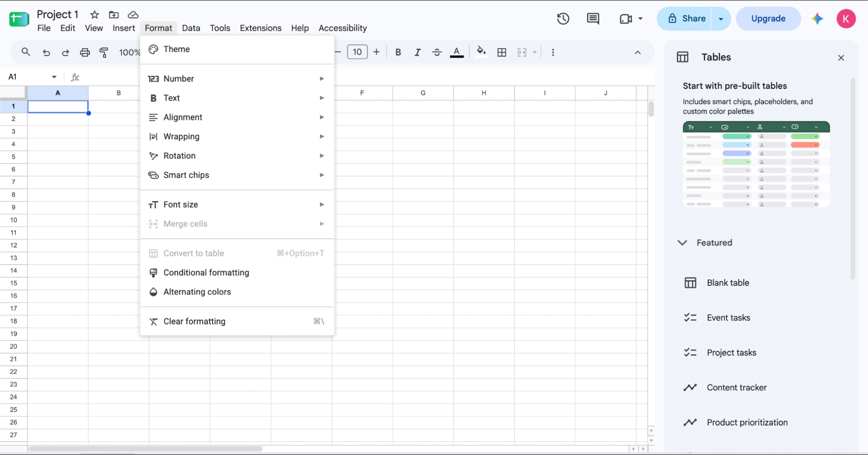The image size is (868, 455).
Task: Click Clear formatting in Format menu
Action: click(x=237, y=321)
